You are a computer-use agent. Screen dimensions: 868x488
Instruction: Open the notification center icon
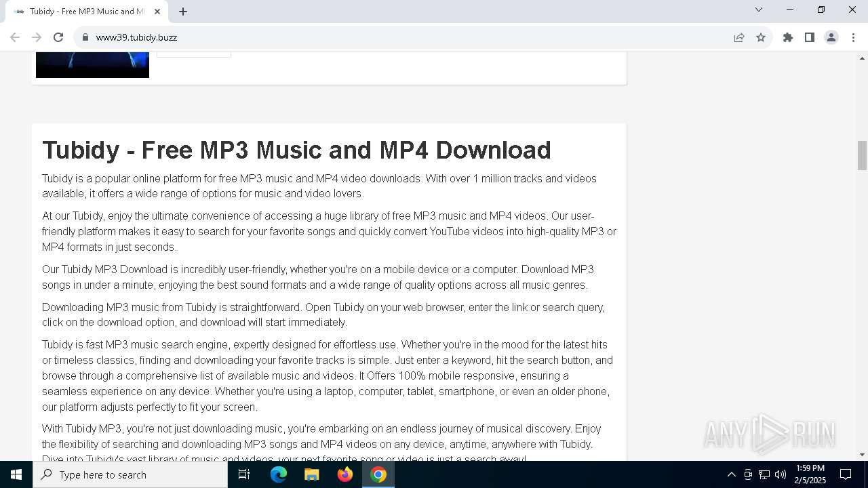pyautogui.click(x=846, y=474)
